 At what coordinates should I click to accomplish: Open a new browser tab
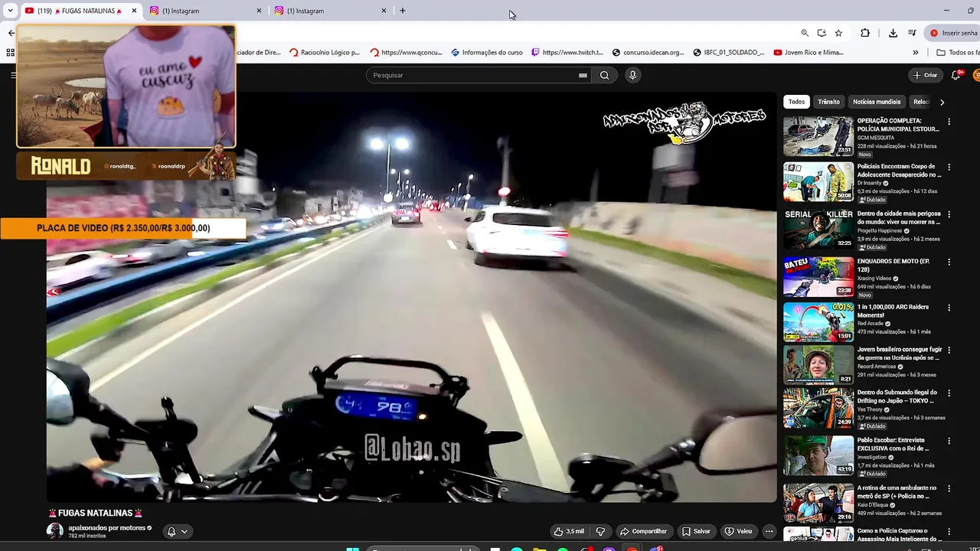(403, 11)
